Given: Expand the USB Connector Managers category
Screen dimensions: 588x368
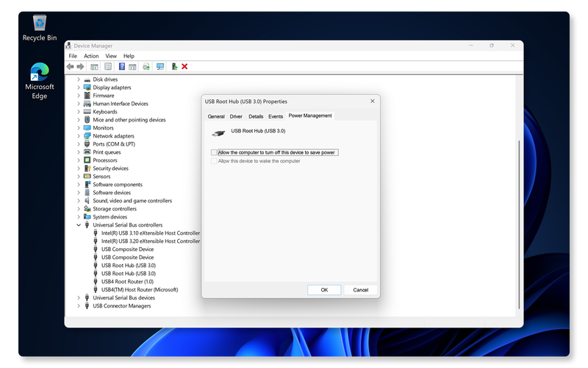Looking at the screenshot, I should click(x=79, y=305).
